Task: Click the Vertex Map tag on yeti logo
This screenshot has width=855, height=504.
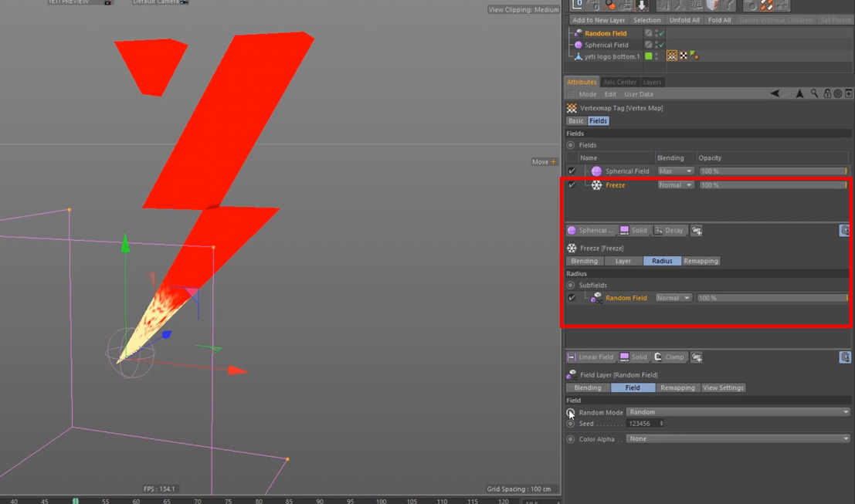Action: (672, 56)
